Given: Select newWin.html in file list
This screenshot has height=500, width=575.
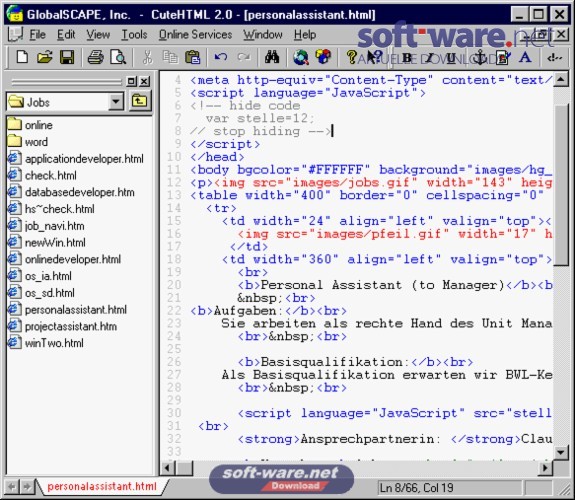Looking at the screenshot, I should (x=47, y=242).
